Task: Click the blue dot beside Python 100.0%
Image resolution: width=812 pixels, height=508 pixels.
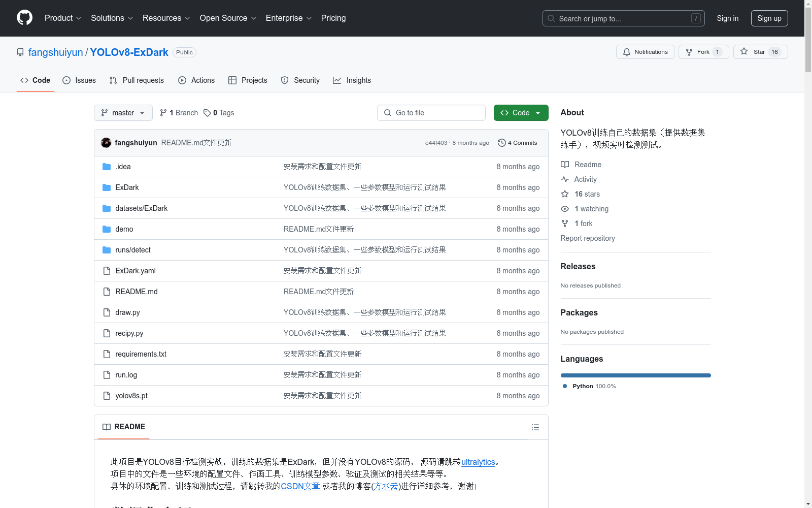Action: click(x=565, y=386)
